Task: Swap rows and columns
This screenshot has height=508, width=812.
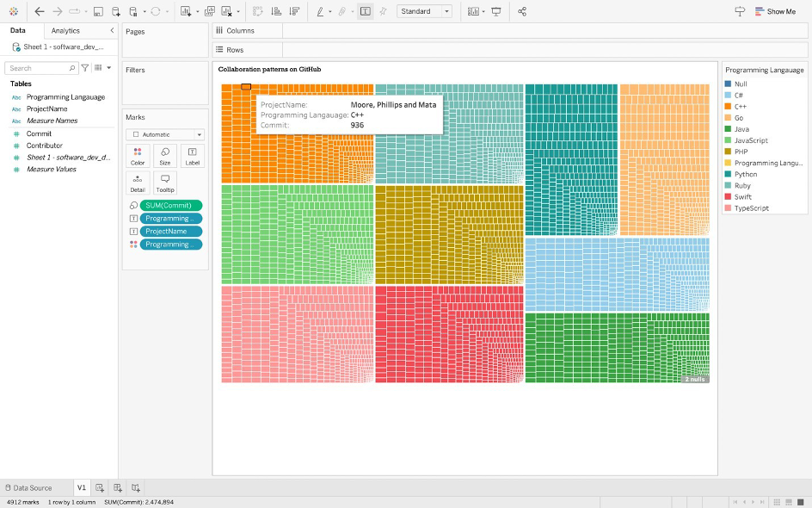Action: click(x=257, y=11)
